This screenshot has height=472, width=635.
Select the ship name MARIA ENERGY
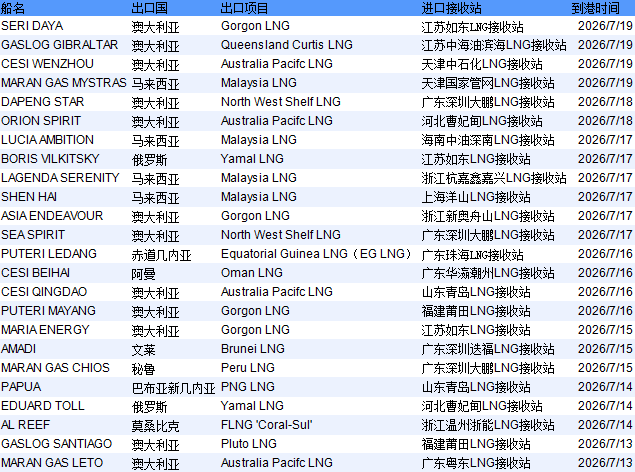pyautogui.click(x=45, y=330)
